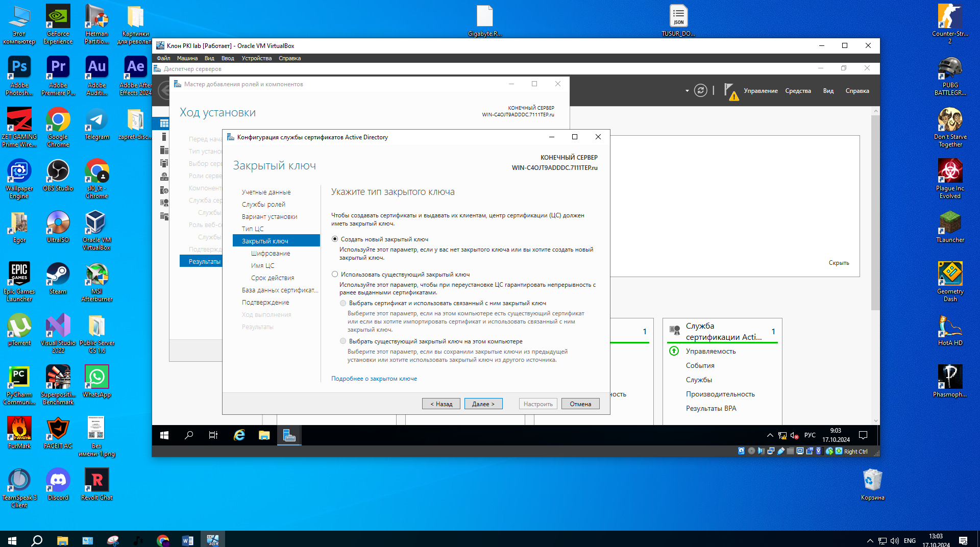Screen dimensions: 980x547
Task: Select Закрытый ключ step in sidebar
Action: click(x=276, y=241)
